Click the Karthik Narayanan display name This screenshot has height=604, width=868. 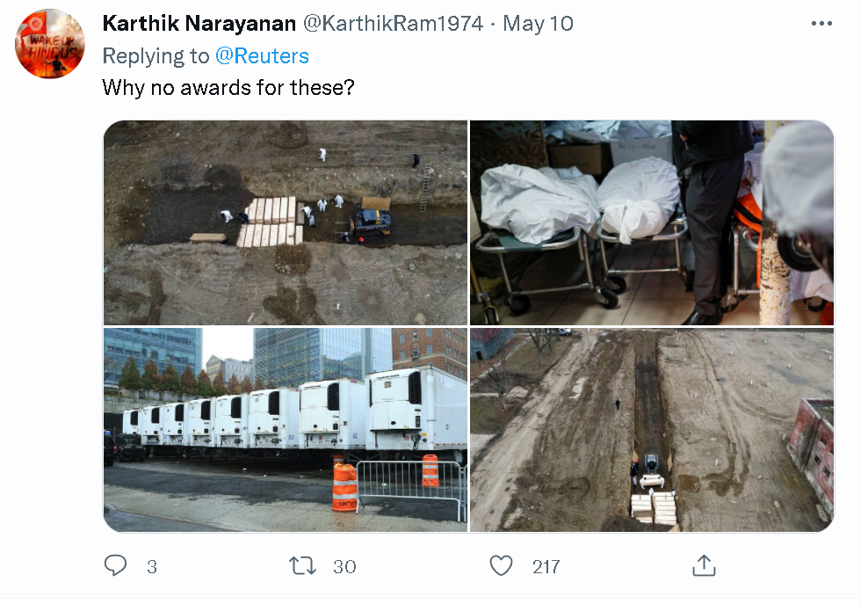199,24
